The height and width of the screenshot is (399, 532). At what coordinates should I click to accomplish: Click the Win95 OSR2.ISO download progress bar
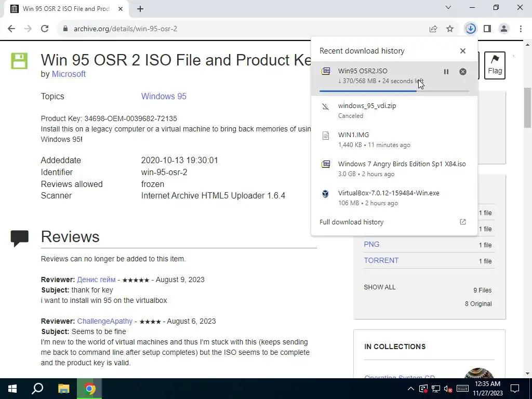(394, 91)
